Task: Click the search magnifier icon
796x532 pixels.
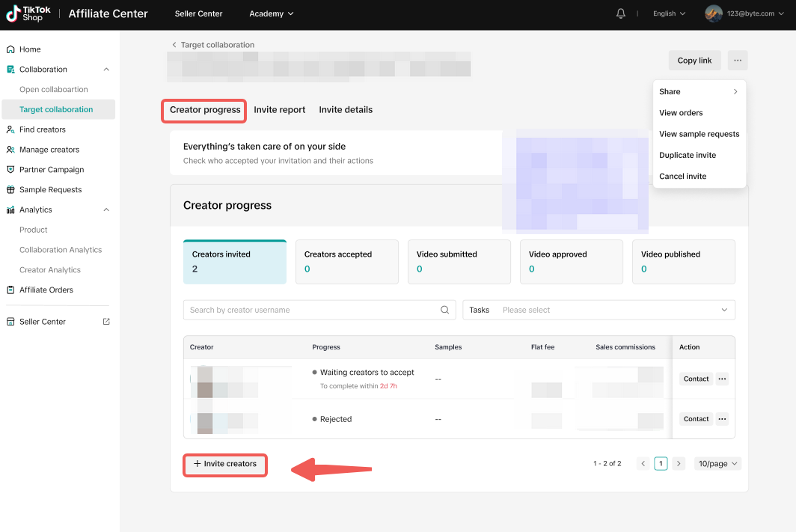Action: pyautogui.click(x=444, y=310)
